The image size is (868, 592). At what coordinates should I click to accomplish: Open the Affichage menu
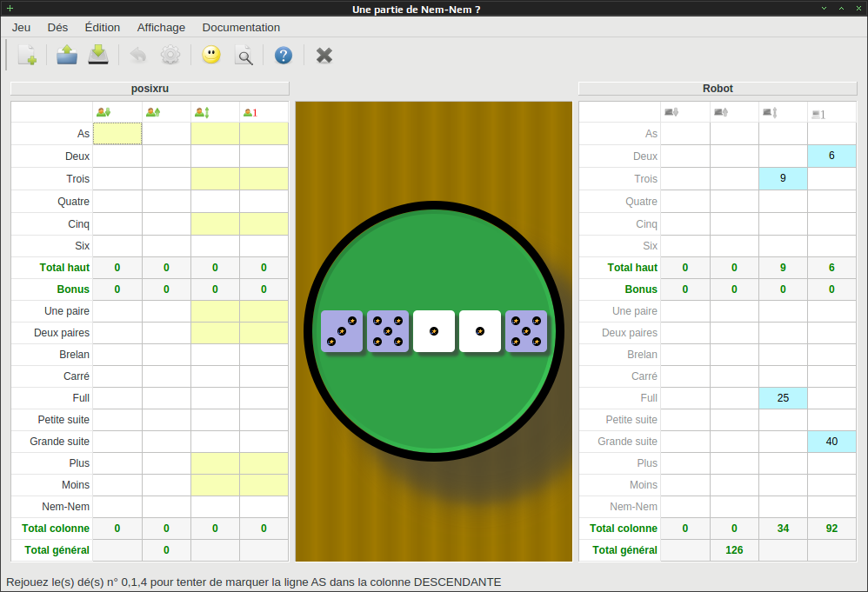point(161,28)
